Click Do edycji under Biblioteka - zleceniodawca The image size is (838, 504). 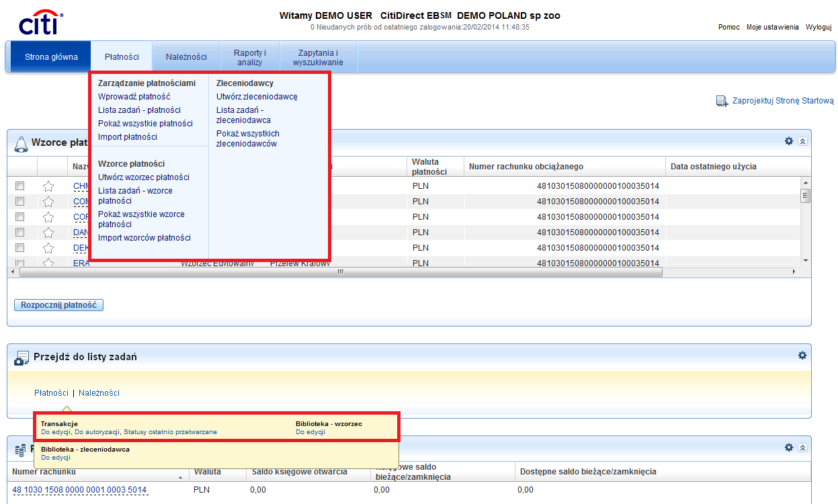pos(56,457)
